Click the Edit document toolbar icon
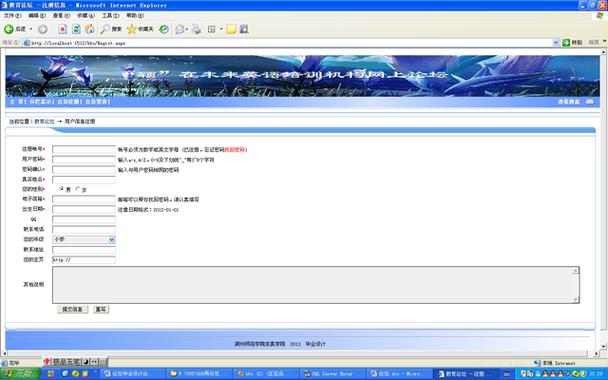Viewport: 608px width, 380px height. pyautogui.click(x=212, y=29)
